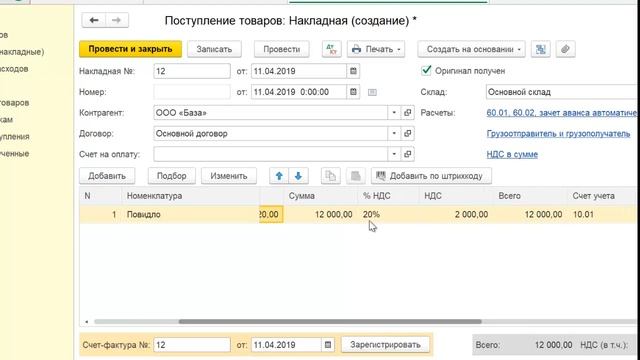Image resolution: width=640 pixels, height=360 pixels.
Task: Open calendar for Накладная date
Action: tap(353, 71)
